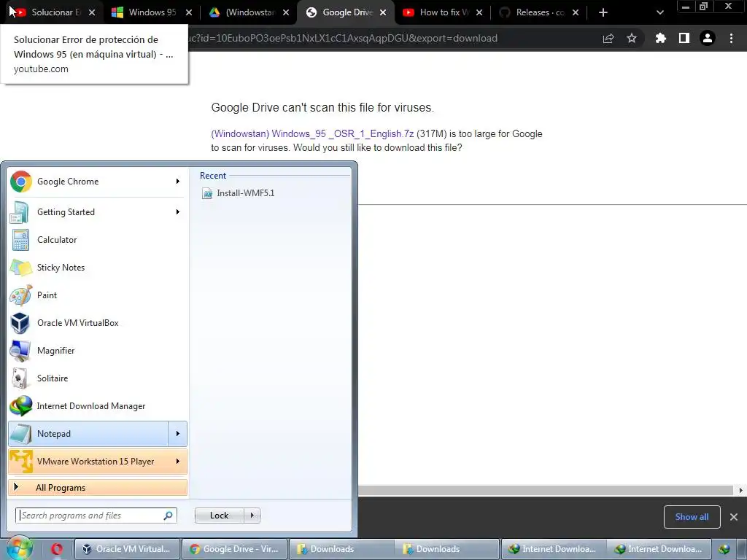
Task: Toggle the Chrome side panel icon
Action: coord(684,38)
